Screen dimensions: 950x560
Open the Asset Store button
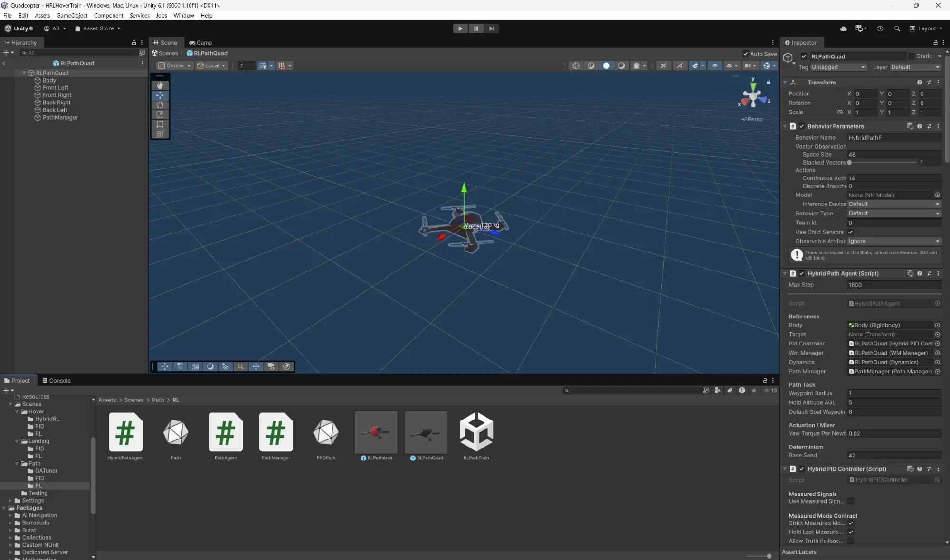pos(98,28)
